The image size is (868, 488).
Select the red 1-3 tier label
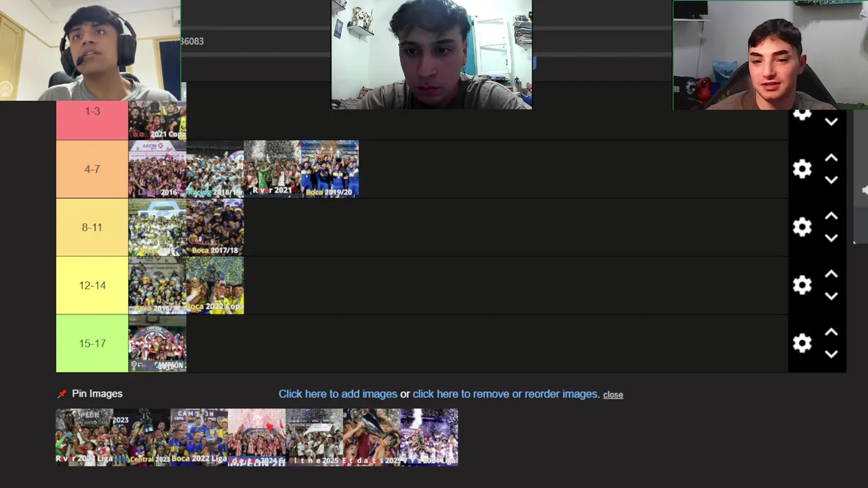[92, 120]
